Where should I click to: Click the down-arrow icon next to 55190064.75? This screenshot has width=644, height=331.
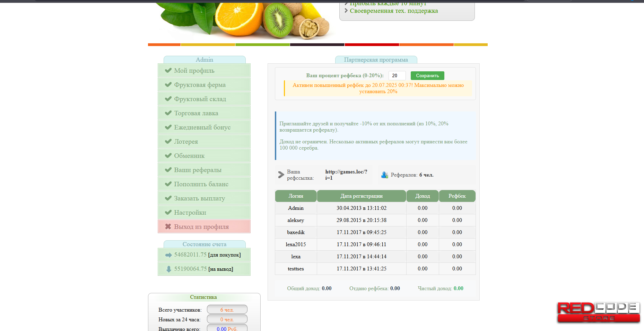tap(169, 269)
